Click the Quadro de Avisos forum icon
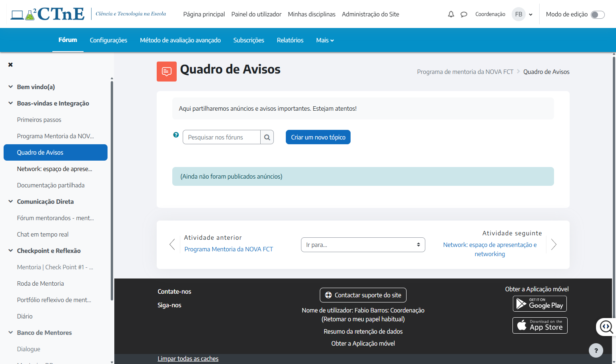 pyautogui.click(x=167, y=72)
